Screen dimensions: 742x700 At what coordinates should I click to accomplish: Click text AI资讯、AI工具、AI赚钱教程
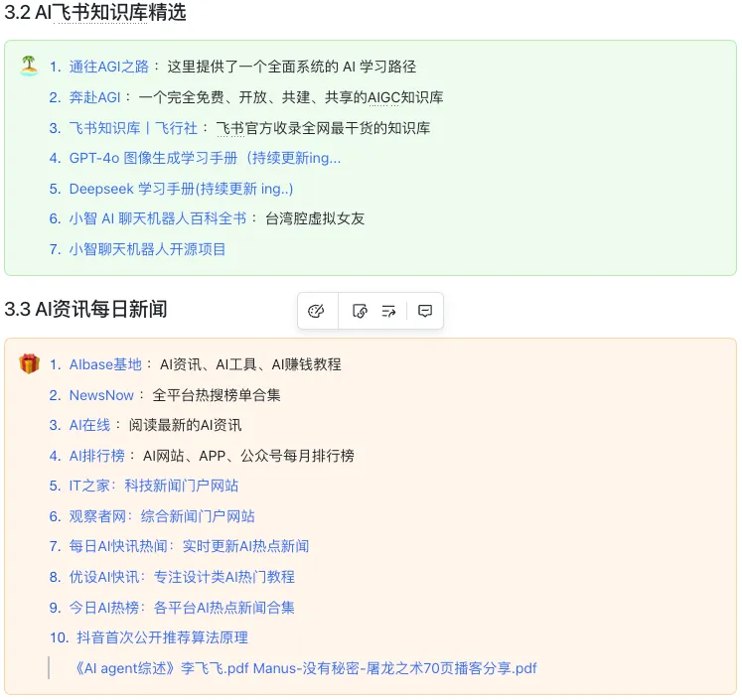coord(250,364)
